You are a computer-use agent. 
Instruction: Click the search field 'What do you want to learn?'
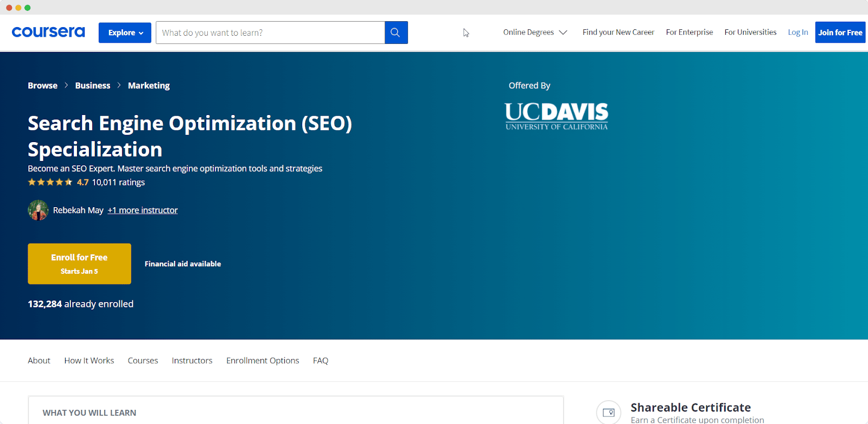(x=270, y=33)
